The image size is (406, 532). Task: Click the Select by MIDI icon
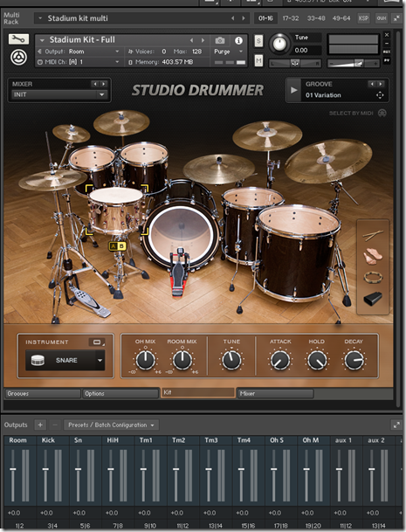coord(382,114)
